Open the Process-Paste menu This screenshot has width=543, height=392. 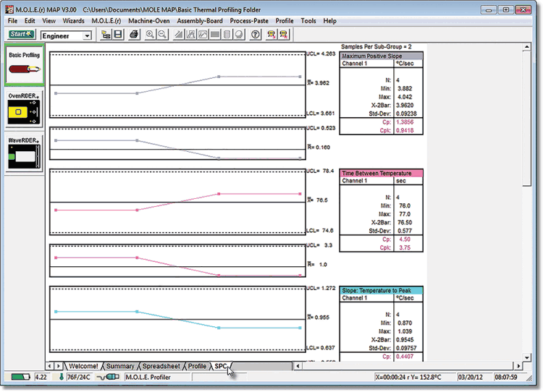tap(248, 21)
